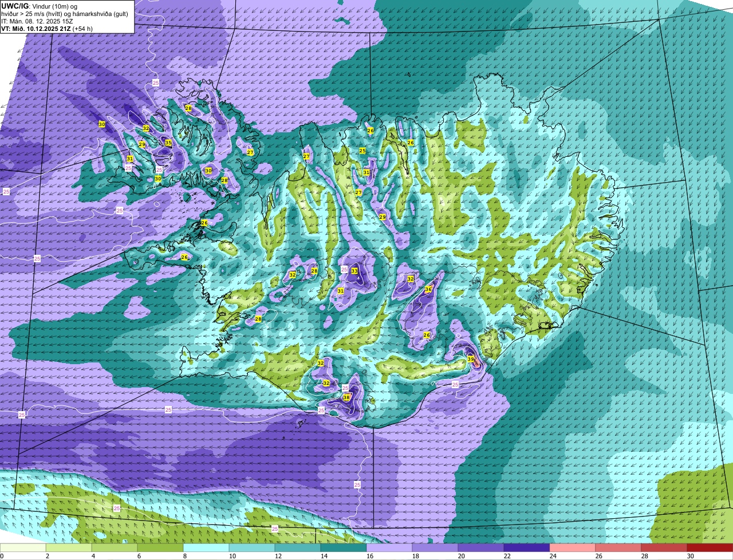Select the legend swatch between 28 and 30

[x=664, y=548]
